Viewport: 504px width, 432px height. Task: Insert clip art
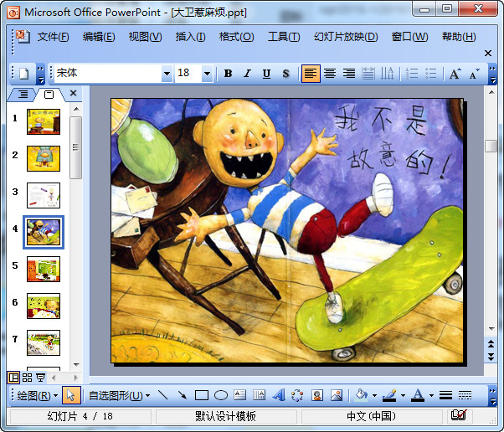tap(317, 395)
